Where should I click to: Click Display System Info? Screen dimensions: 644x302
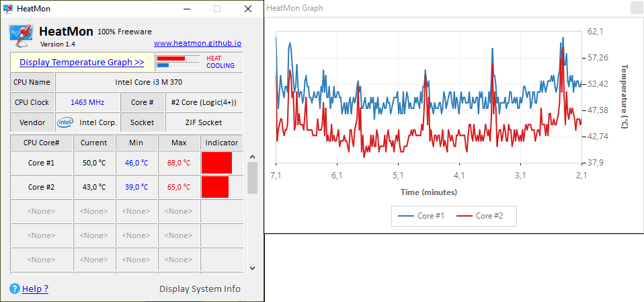coord(200,289)
